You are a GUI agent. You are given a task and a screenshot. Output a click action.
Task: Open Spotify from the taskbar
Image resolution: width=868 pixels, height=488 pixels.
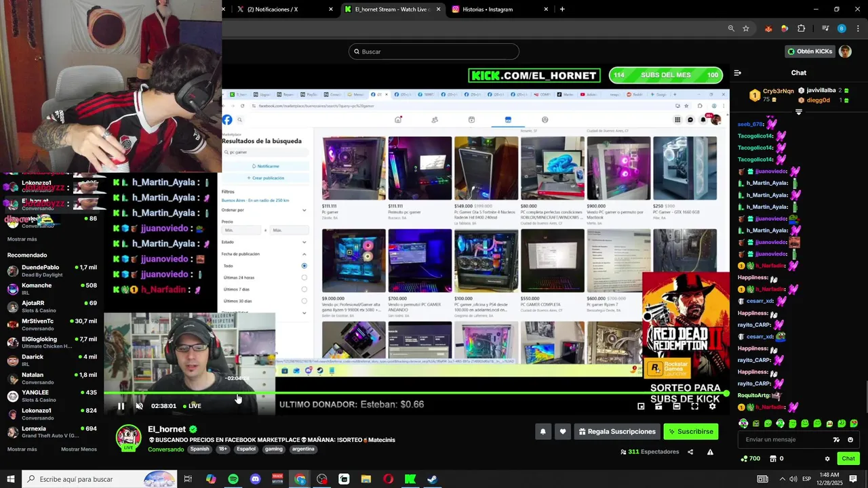pos(233,479)
